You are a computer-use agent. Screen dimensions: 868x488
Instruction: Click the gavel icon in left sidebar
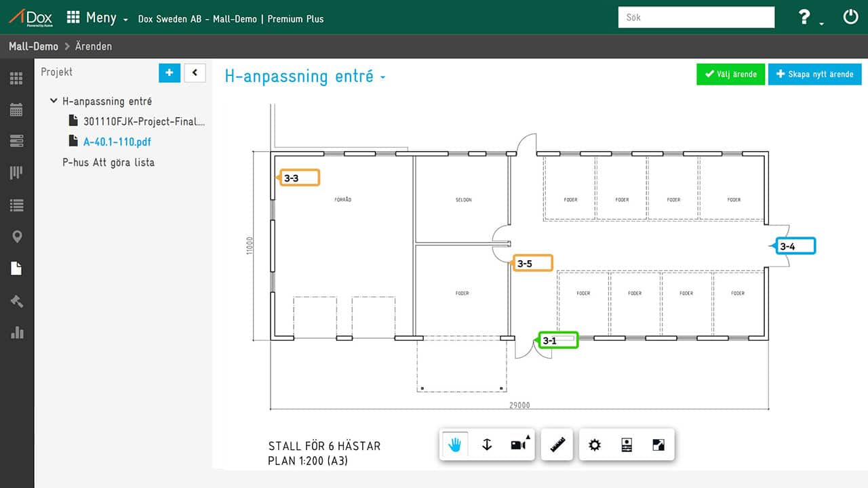16,301
